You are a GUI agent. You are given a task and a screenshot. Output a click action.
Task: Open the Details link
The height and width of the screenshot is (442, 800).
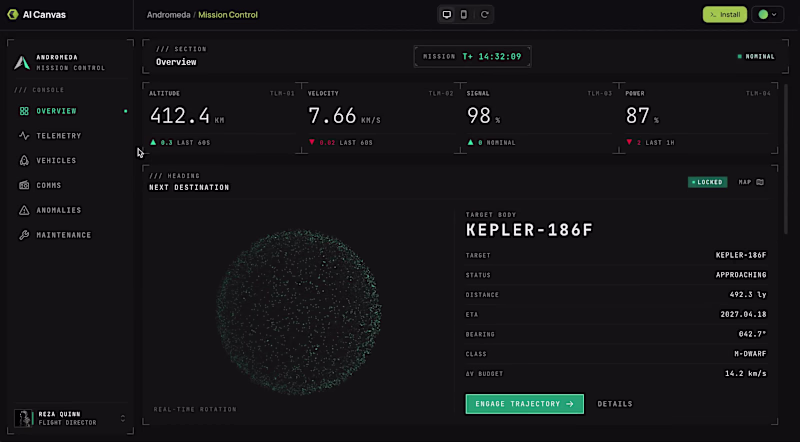click(x=615, y=404)
